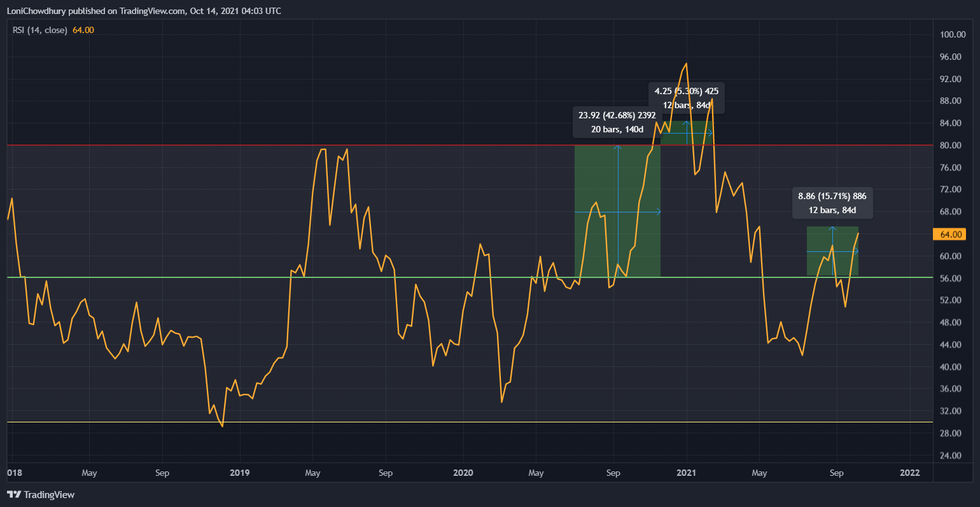Click the 40.00 scale label
This screenshot has width=980, height=507.
950,367
